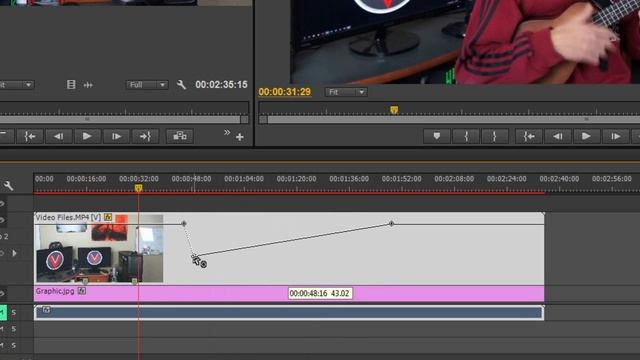640x360 pixels.
Task: Toggle eye for Video Files.MP4 track
Action: click(x=2, y=220)
